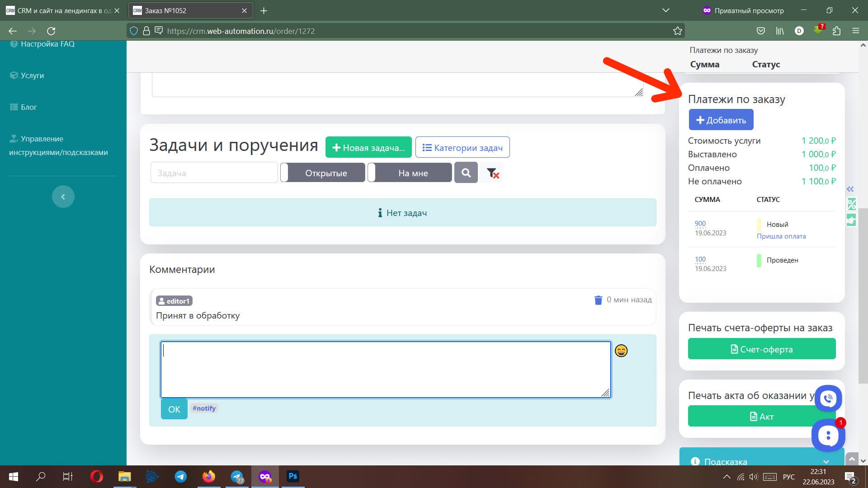
Task: Click inside the comment input field
Action: [384, 368]
